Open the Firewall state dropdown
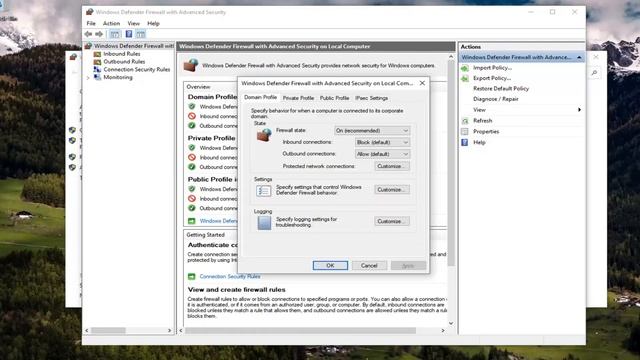This screenshot has width=640, height=360. (372, 131)
